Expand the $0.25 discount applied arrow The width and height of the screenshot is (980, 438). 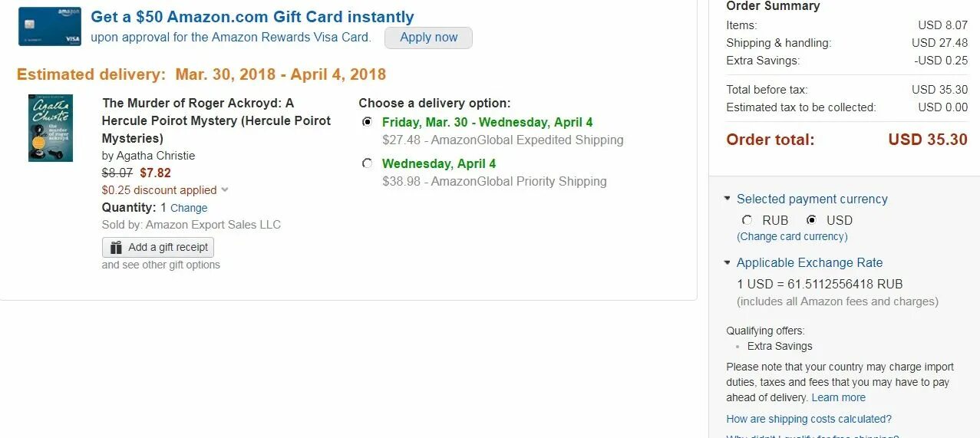point(224,190)
